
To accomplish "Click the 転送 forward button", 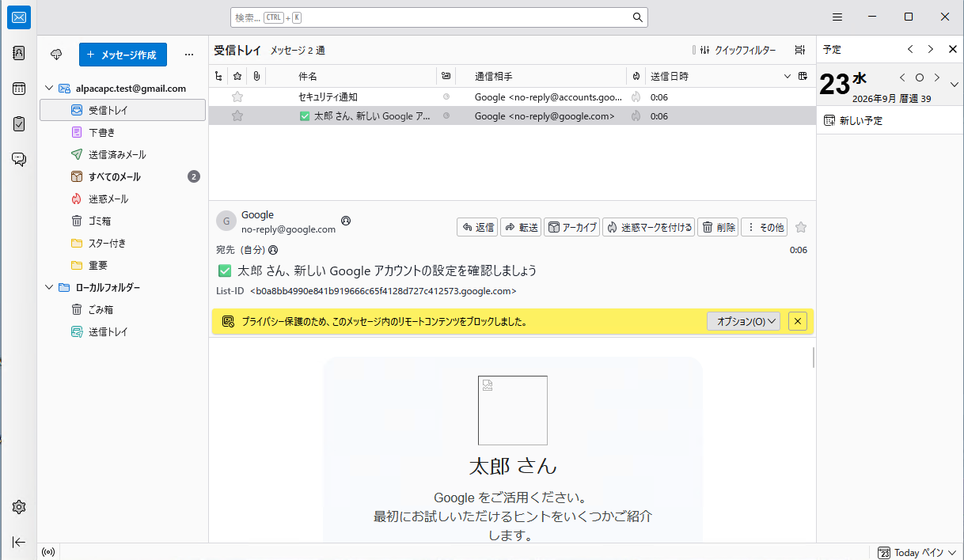I will coord(521,228).
